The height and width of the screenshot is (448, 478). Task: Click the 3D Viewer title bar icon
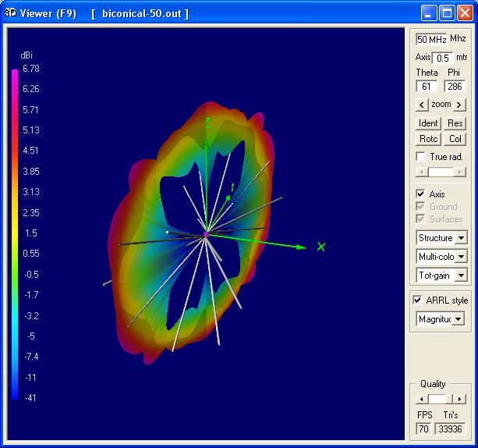[x=10, y=13]
